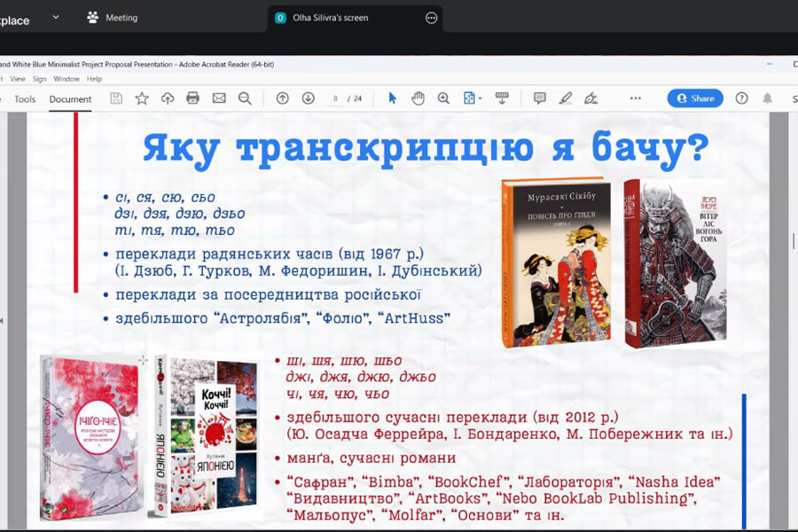
Task: Expand the Workplace chevron dropdown
Action: [56, 17]
